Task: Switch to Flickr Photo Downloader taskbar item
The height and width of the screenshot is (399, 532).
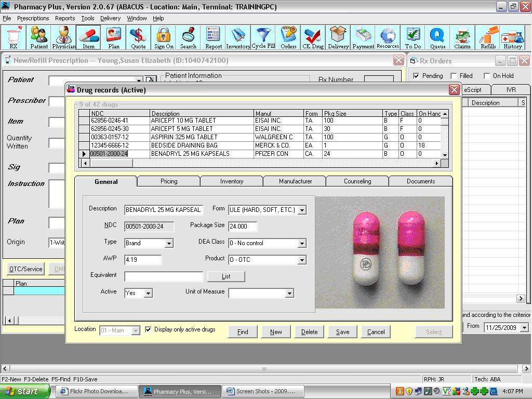Action: coord(96,391)
